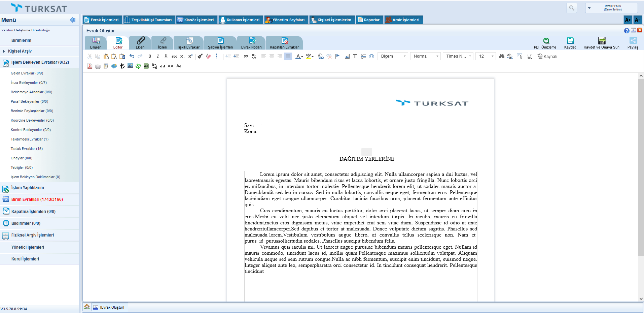Click the PDF export icon
This screenshot has width=644, height=313.
(90, 66)
